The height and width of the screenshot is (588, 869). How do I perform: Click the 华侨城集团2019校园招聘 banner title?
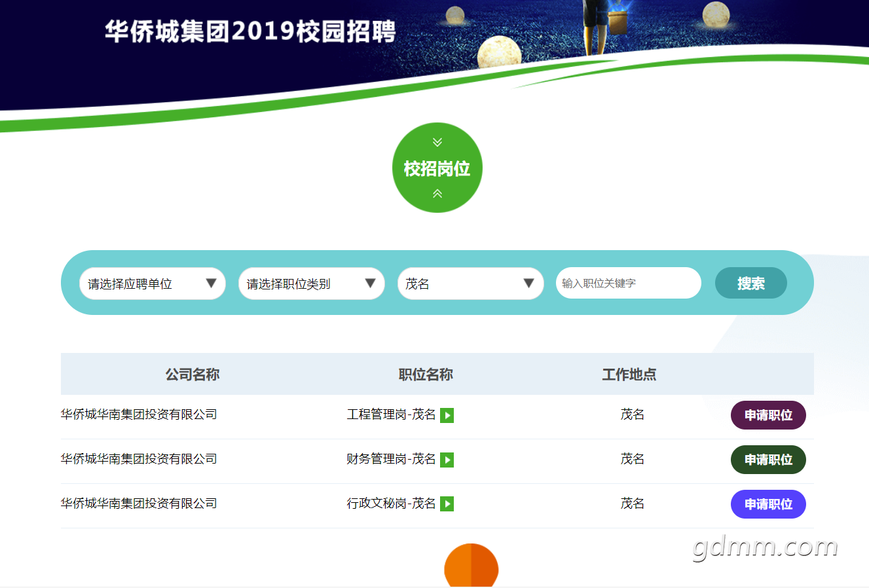(251, 31)
